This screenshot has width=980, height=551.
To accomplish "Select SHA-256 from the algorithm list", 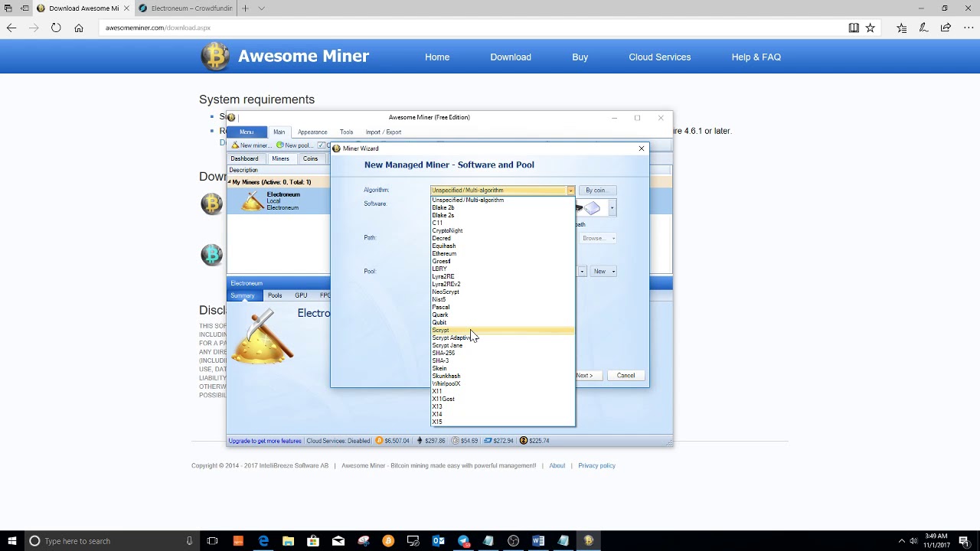I will 502,354.
